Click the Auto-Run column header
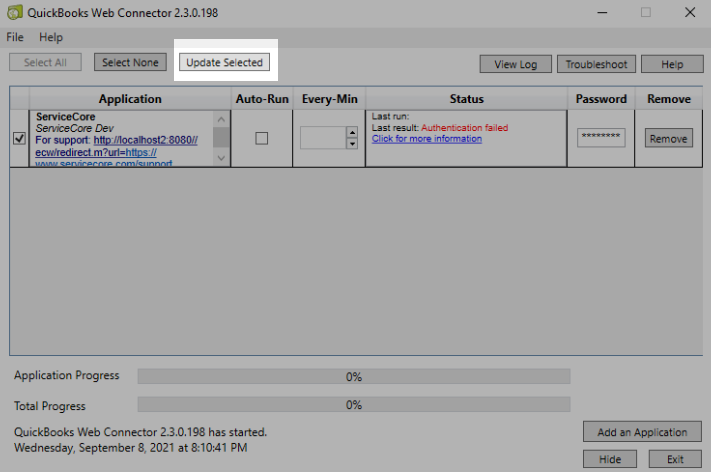Viewport: 711px width, 472px height. 262,99
